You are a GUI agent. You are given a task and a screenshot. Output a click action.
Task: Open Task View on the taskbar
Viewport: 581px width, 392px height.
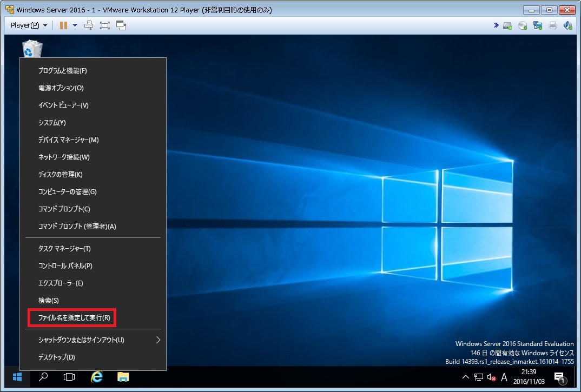(x=69, y=377)
